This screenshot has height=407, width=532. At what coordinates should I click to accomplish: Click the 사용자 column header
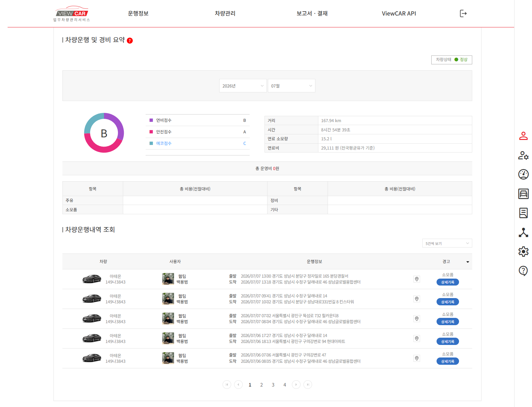(175, 262)
